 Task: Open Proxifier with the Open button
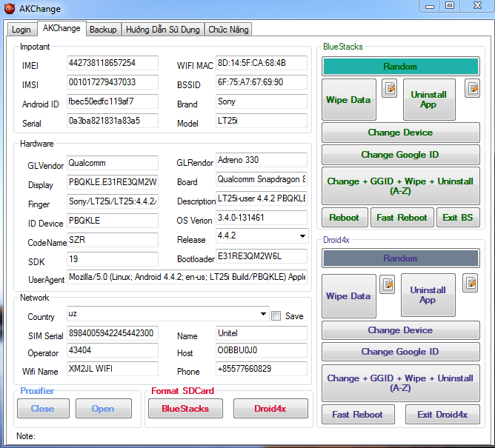pos(102,409)
